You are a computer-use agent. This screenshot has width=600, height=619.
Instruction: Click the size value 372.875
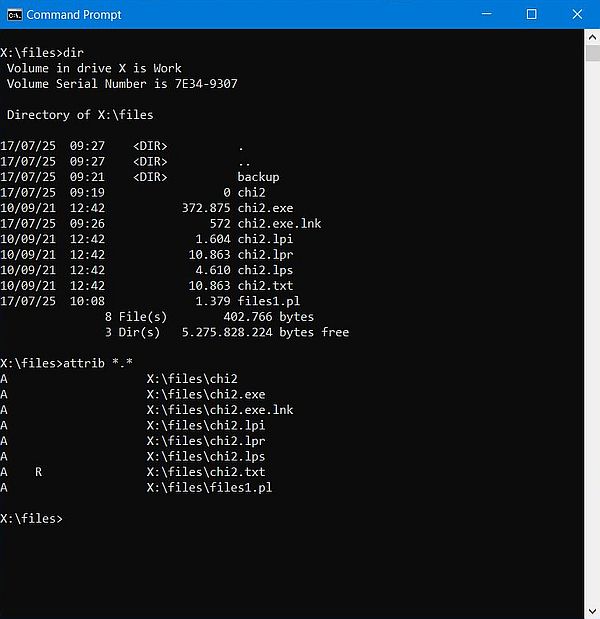point(206,208)
